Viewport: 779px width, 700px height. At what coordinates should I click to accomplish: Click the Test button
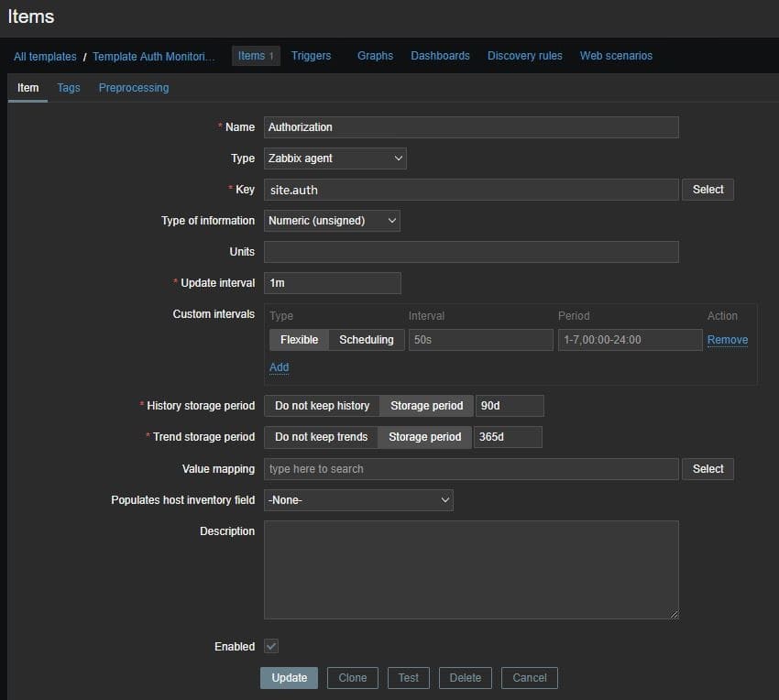(x=409, y=678)
